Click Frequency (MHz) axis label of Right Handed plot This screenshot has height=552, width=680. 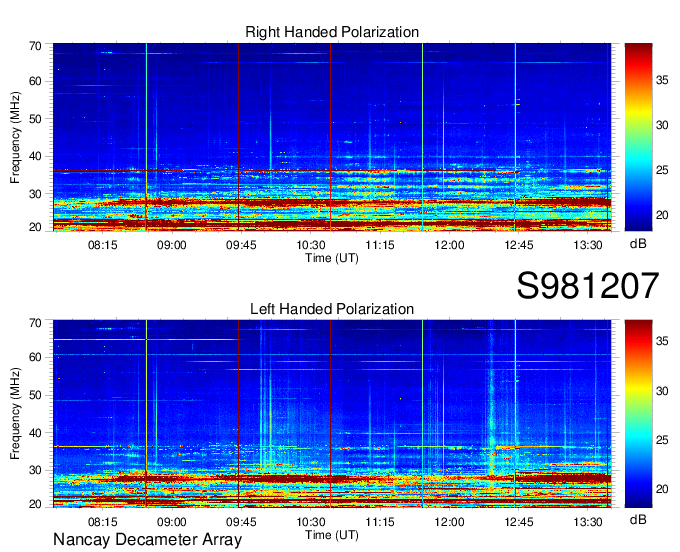click(15, 137)
